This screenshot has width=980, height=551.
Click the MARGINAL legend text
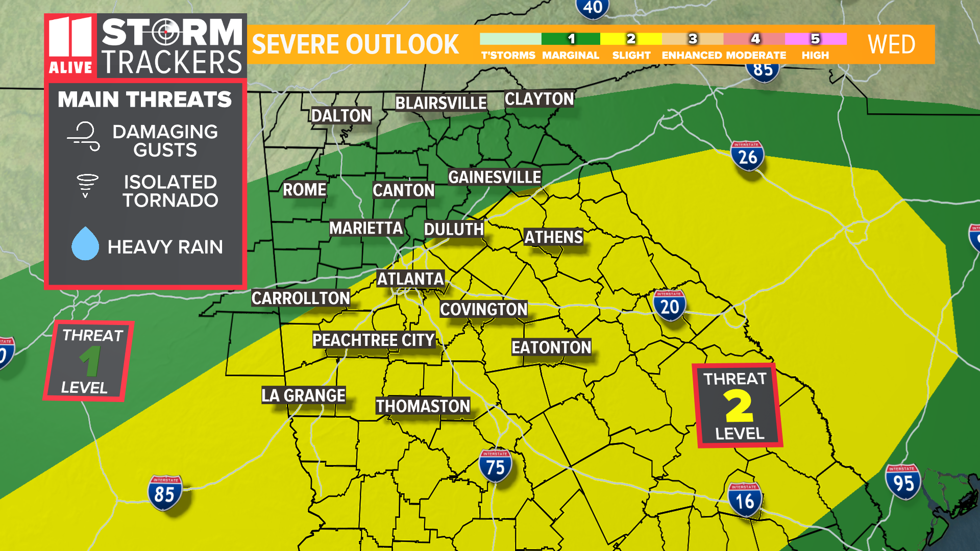pos(571,55)
